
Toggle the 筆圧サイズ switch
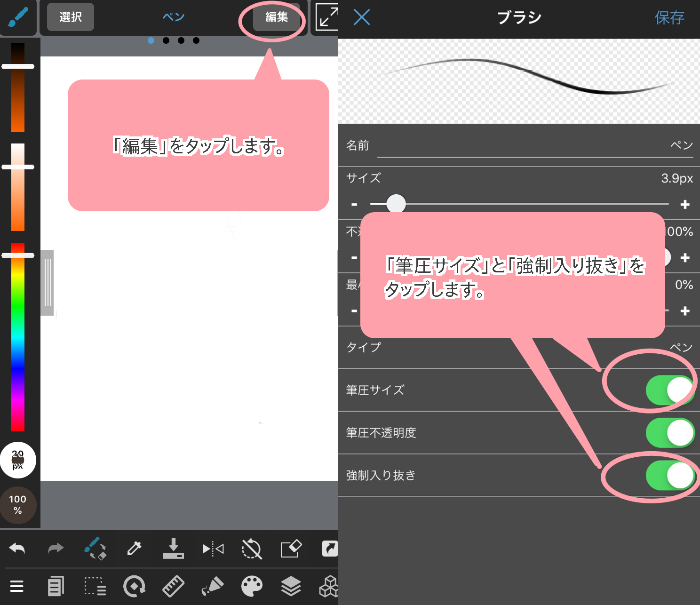point(669,390)
